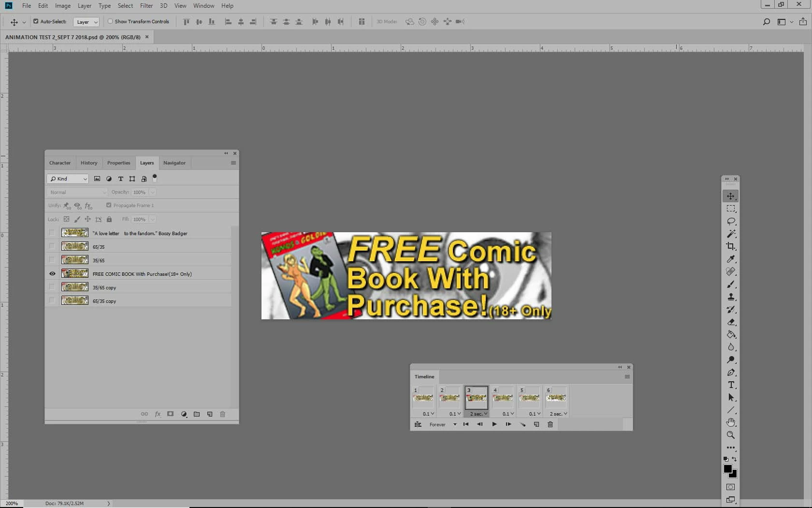Viewport: 812px width, 508px height.
Task: Select the Zoom tool
Action: pyautogui.click(x=730, y=435)
